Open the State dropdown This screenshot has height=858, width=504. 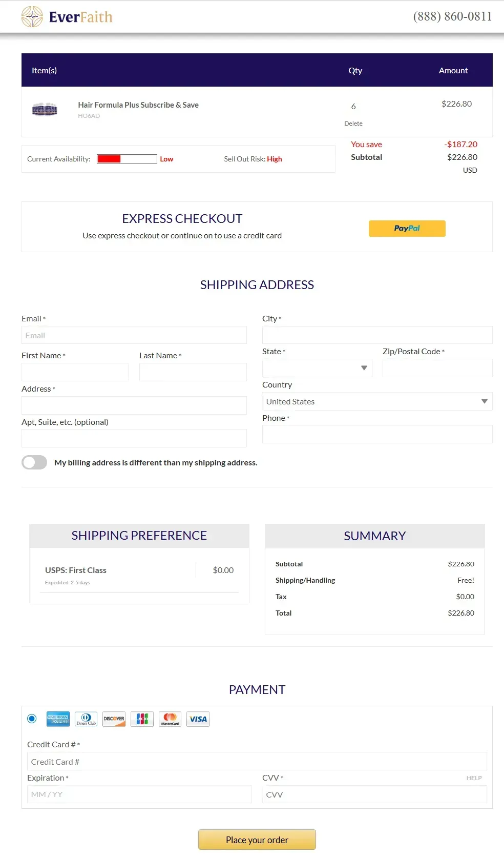tap(317, 368)
